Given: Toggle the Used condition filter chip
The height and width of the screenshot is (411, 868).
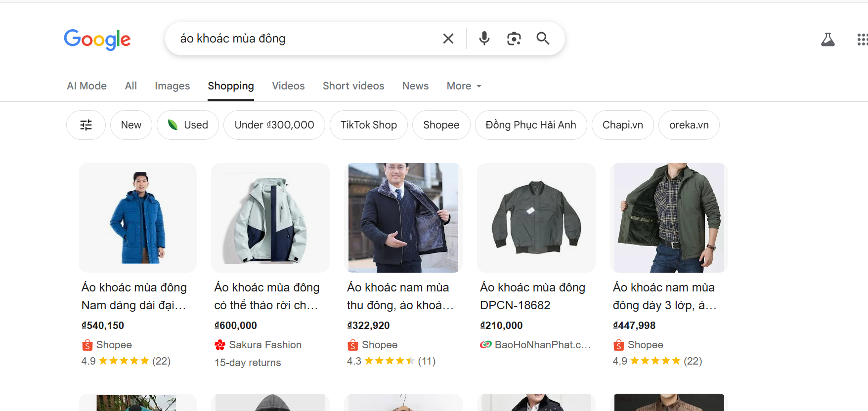Looking at the screenshot, I should 188,125.
